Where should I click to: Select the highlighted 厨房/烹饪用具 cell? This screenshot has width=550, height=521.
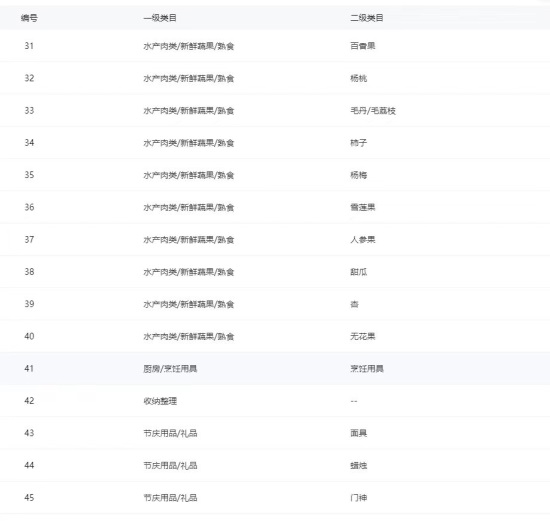(170, 369)
